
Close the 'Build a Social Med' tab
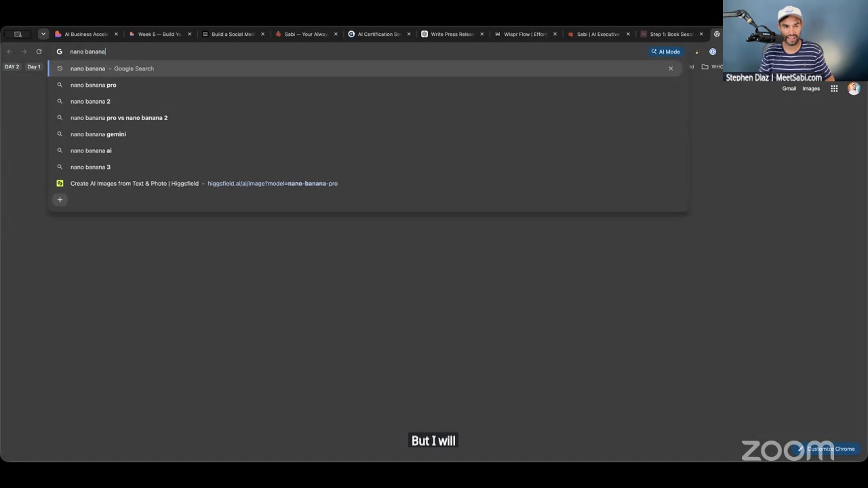pyautogui.click(x=262, y=34)
